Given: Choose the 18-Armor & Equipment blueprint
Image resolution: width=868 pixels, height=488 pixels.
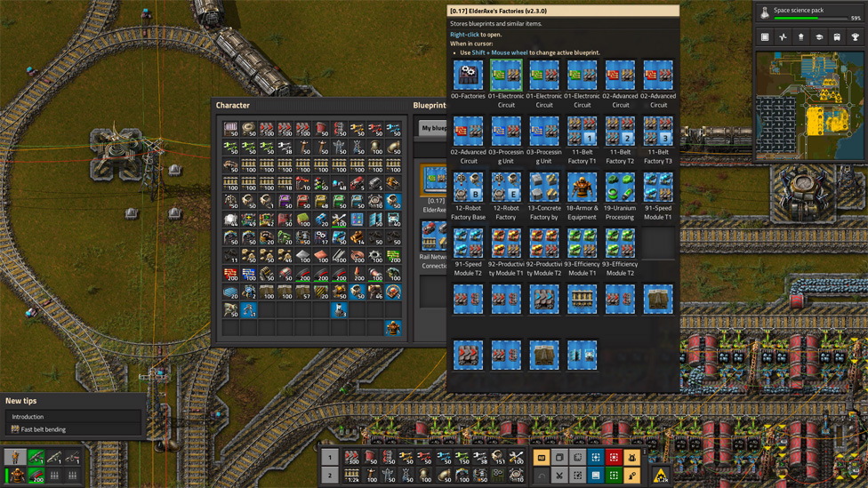Looking at the screenshot, I should pyautogui.click(x=582, y=187).
